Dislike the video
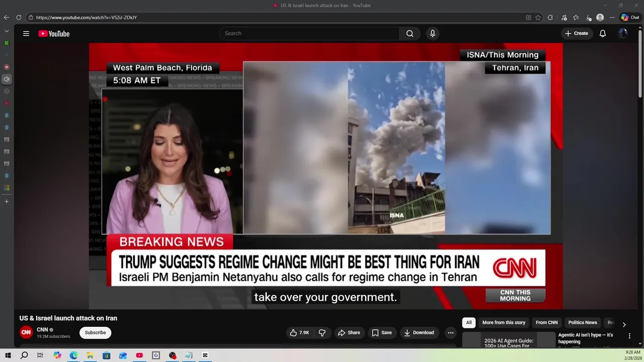This screenshot has height=362, width=644. point(323,333)
